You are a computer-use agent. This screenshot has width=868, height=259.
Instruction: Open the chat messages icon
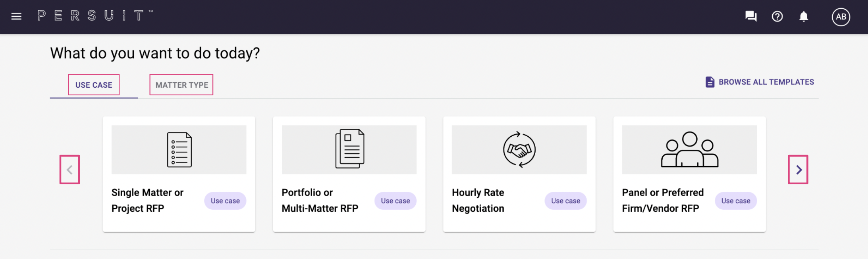(751, 16)
